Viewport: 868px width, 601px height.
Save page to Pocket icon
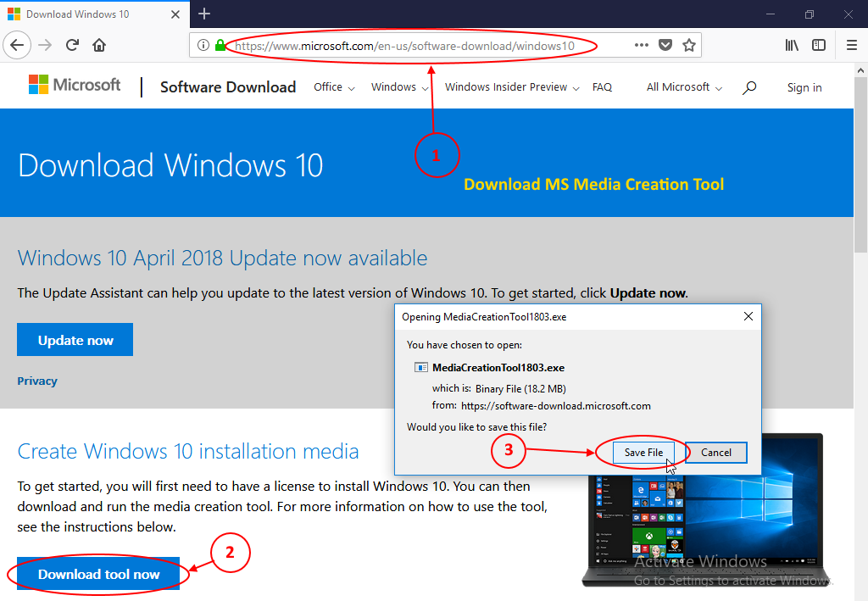pos(665,46)
